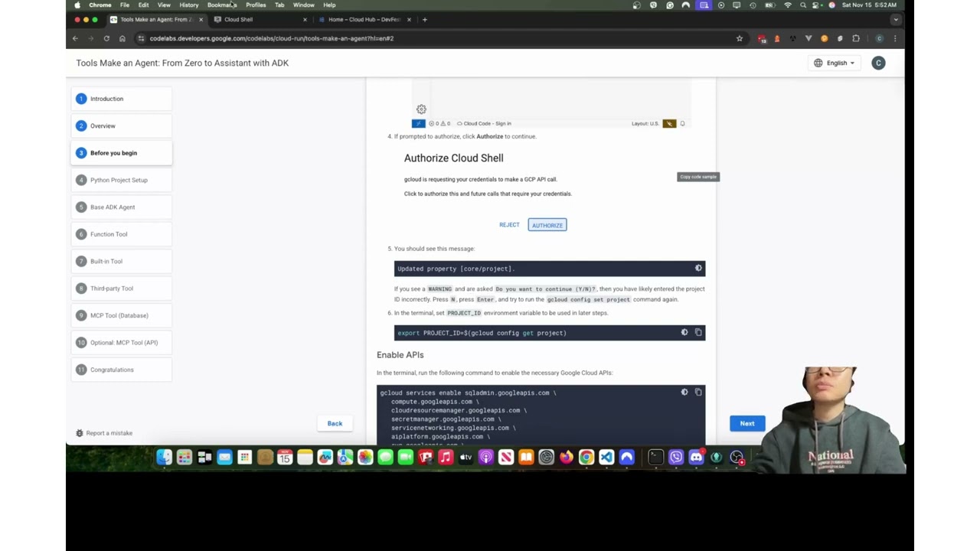Click the date and time in the menu bar
Image resolution: width=980 pixels, height=551 pixels.
868,5
